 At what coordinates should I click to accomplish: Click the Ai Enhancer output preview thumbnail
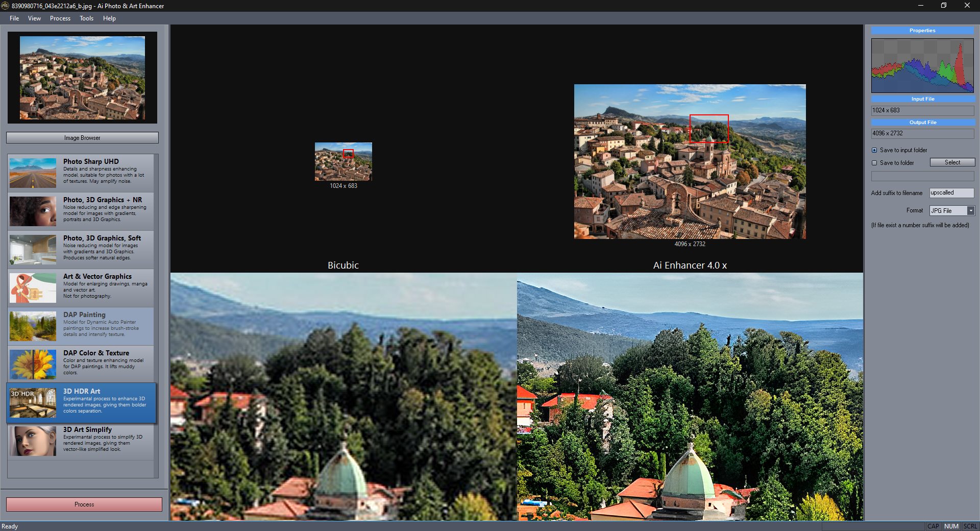point(690,161)
